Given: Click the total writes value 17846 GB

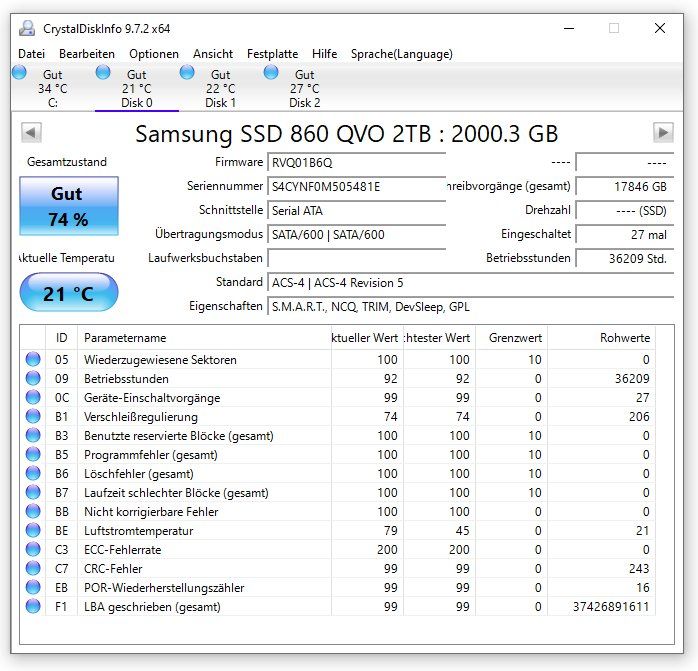Looking at the screenshot, I should click(625, 187).
